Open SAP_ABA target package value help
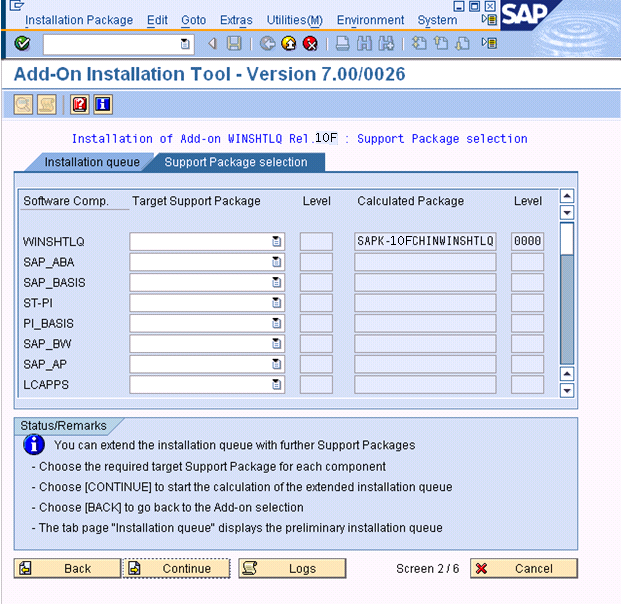This screenshot has height=604, width=621. pyautogui.click(x=276, y=262)
